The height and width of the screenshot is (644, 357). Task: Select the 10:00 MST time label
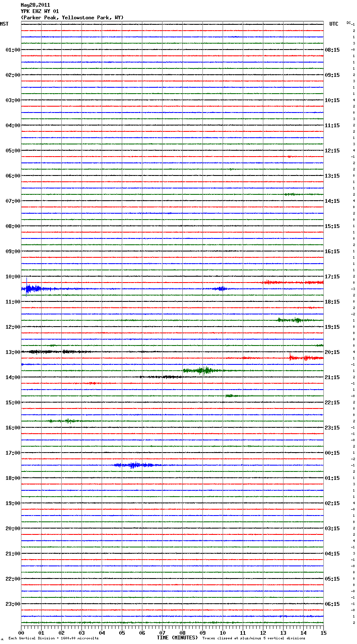pos(13,277)
